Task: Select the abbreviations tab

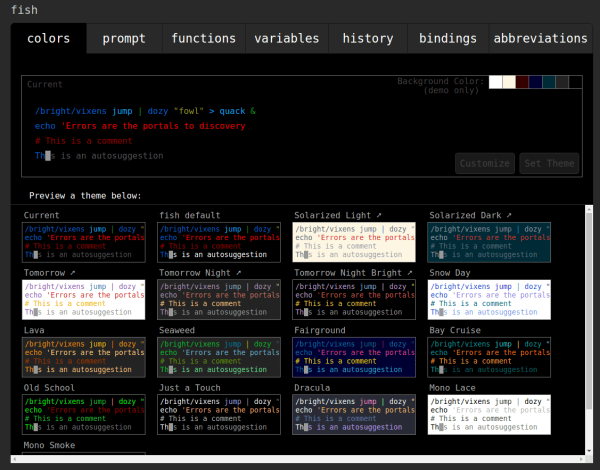Action: pos(540,39)
